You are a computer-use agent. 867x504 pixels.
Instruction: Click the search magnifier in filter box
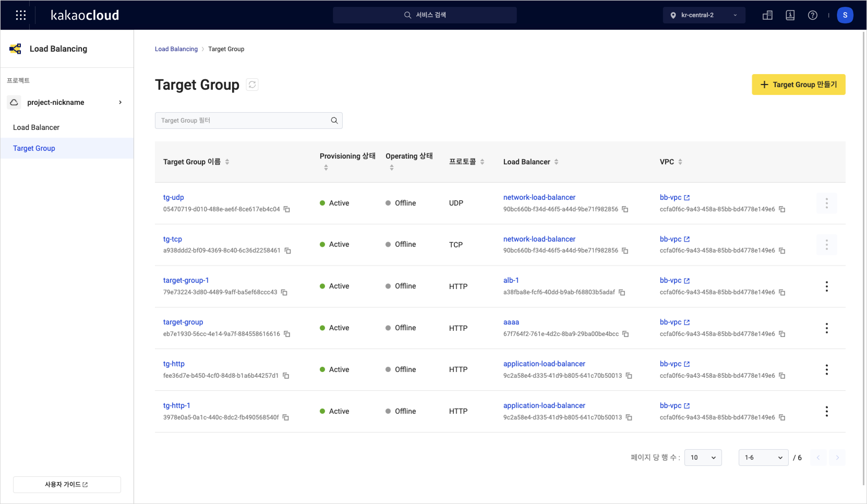click(x=334, y=121)
